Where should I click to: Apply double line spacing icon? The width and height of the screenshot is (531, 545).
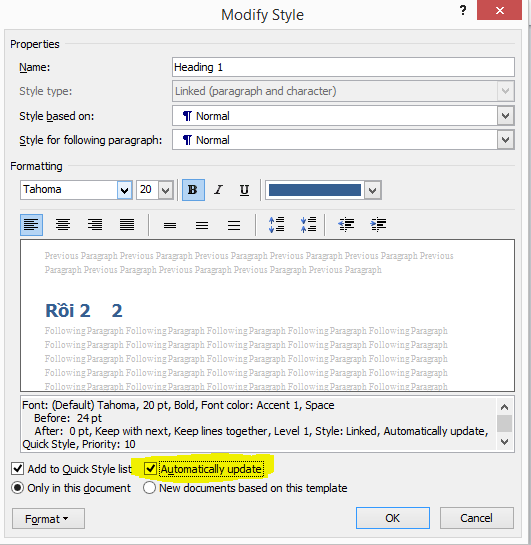click(x=234, y=225)
